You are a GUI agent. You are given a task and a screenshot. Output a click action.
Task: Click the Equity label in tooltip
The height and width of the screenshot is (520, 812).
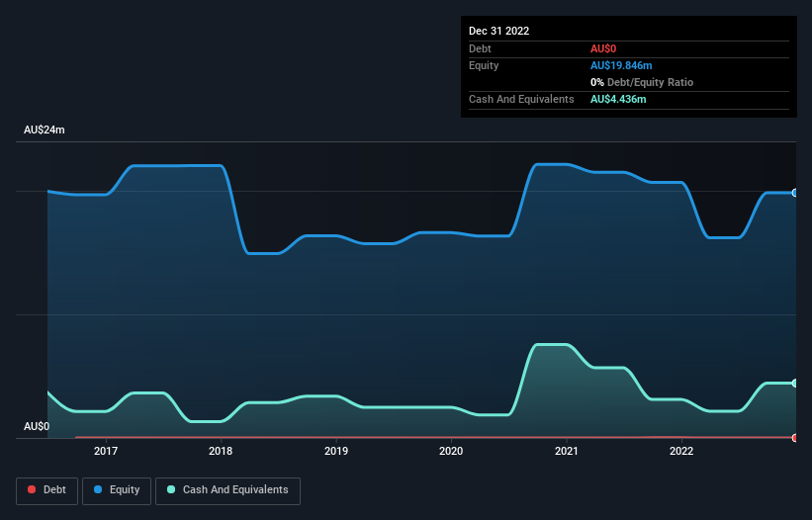[484, 65]
